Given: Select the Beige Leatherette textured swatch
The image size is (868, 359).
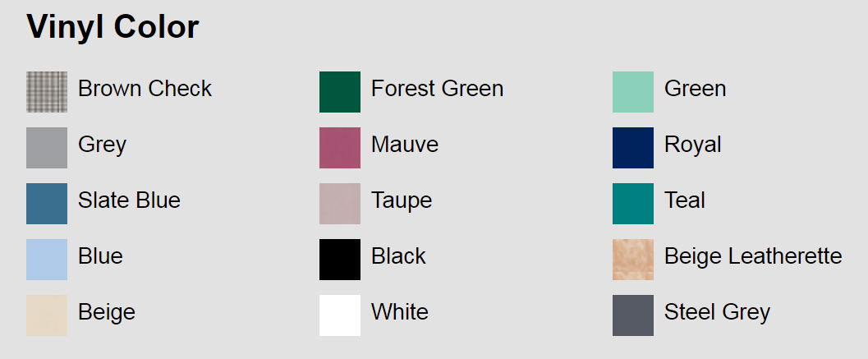Looking at the screenshot, I should (x=633, y=260).
